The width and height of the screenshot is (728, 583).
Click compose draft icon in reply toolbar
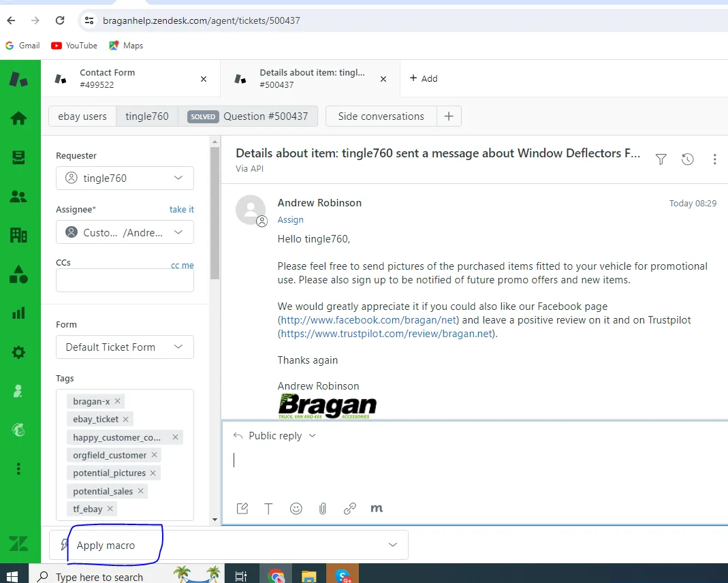242,509
